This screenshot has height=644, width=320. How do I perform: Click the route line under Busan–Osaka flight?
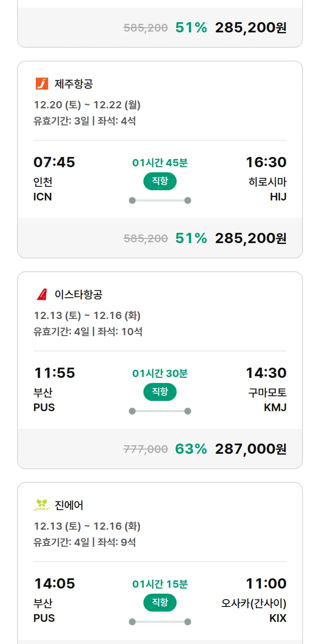point(160,622)
